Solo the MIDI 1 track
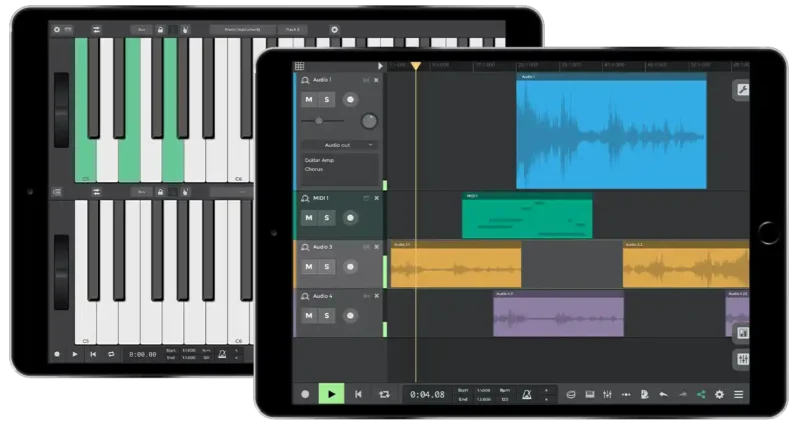Viewport: 800px width, 423px height. (327, 218)
